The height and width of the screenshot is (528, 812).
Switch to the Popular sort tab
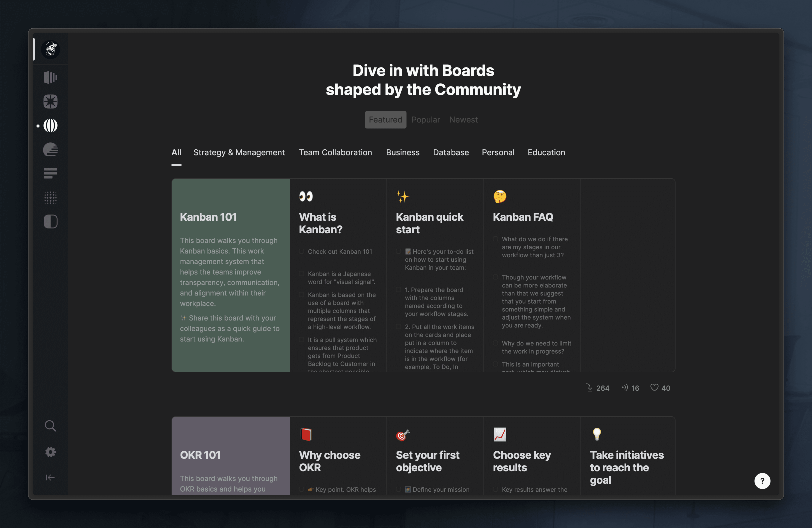pyautogui.click(x=426, y=120)
